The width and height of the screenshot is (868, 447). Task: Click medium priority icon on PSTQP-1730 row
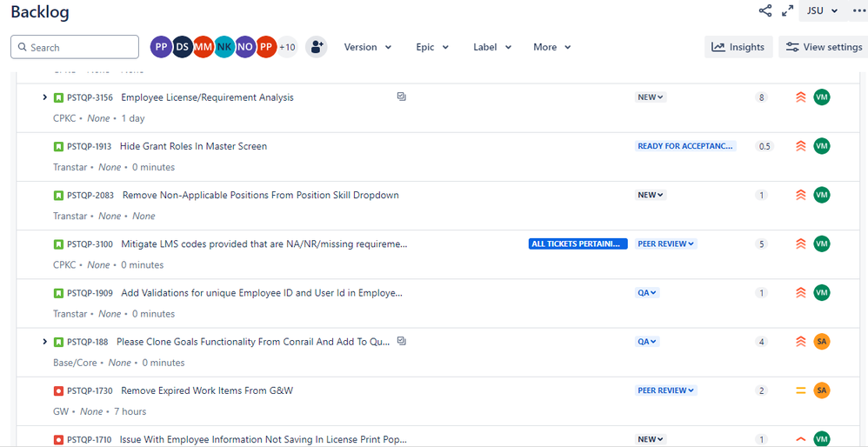(800, 390)
